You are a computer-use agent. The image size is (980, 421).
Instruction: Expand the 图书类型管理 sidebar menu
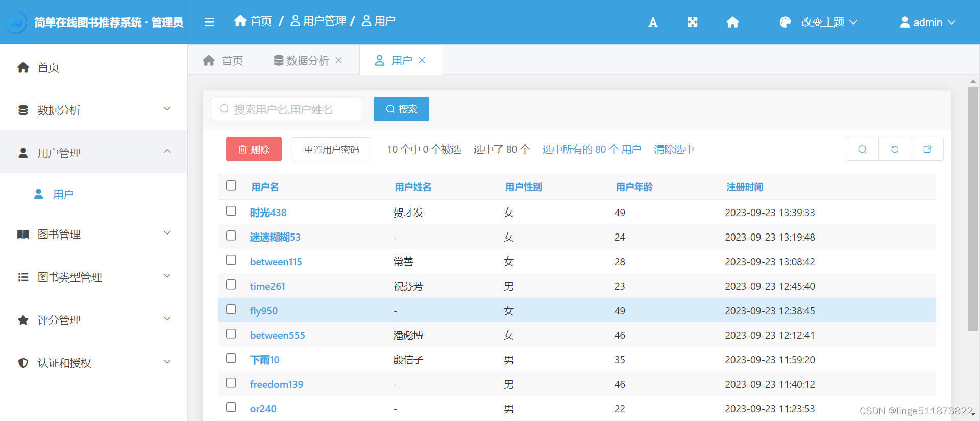pos(167,276)
